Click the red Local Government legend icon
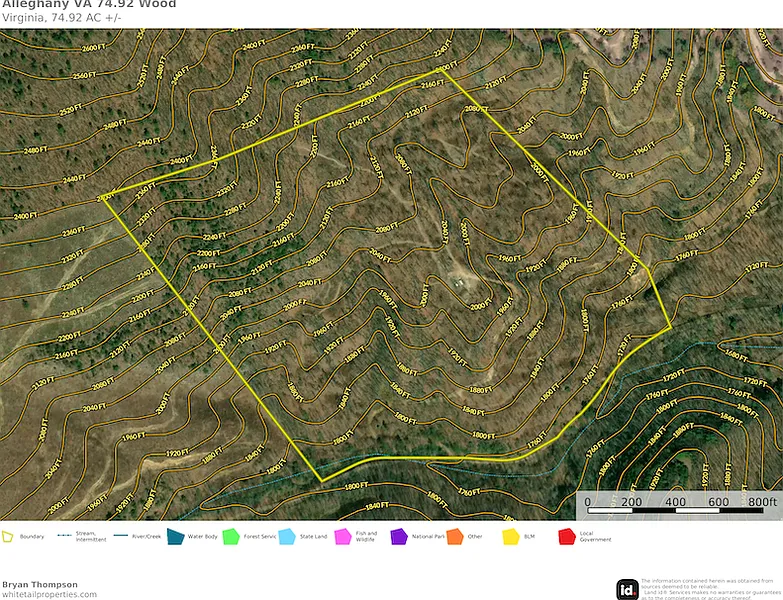Screen dimensions: 783x600 567,537
